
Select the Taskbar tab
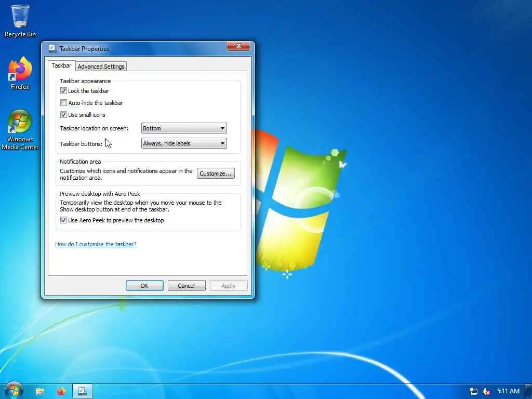(61, 65)
